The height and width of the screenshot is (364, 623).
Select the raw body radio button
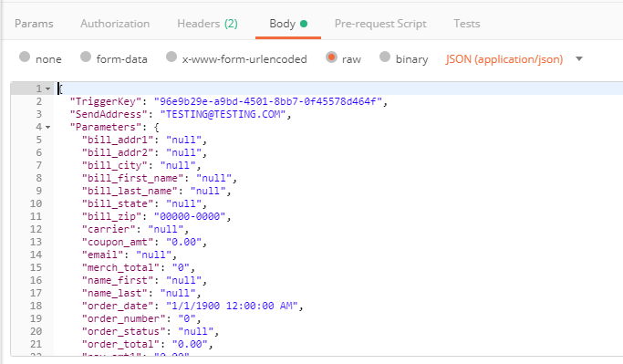(331, 57)
